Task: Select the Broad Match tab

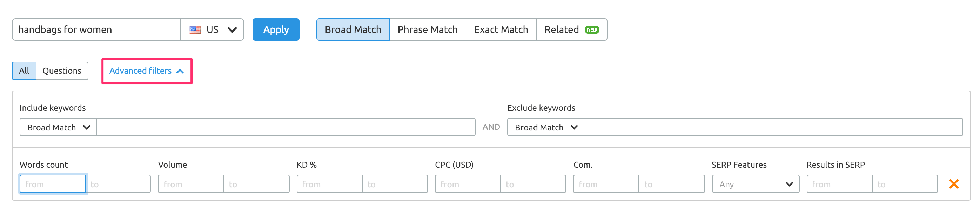Action: [x=353, y=30]
